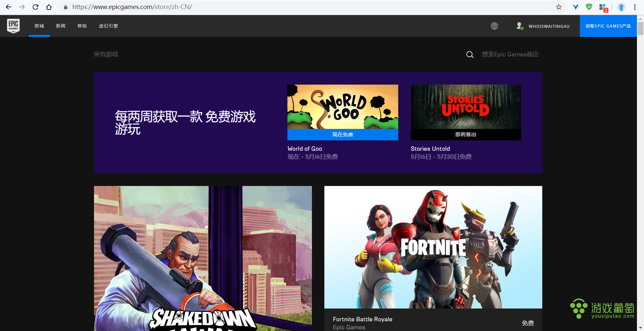The height and width of the screenshot is (331, 644).
Task: Open the Shakedown Hawaii game card
Action: point(203,258)
